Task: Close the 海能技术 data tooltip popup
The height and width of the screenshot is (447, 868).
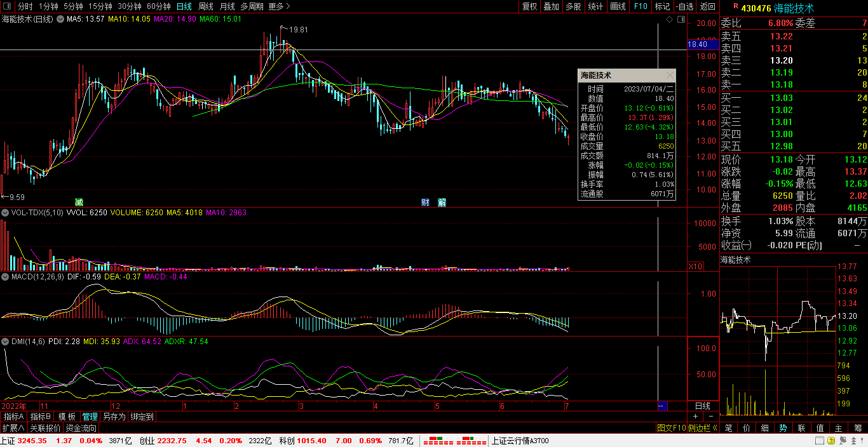Action: (x=669, y=76)
